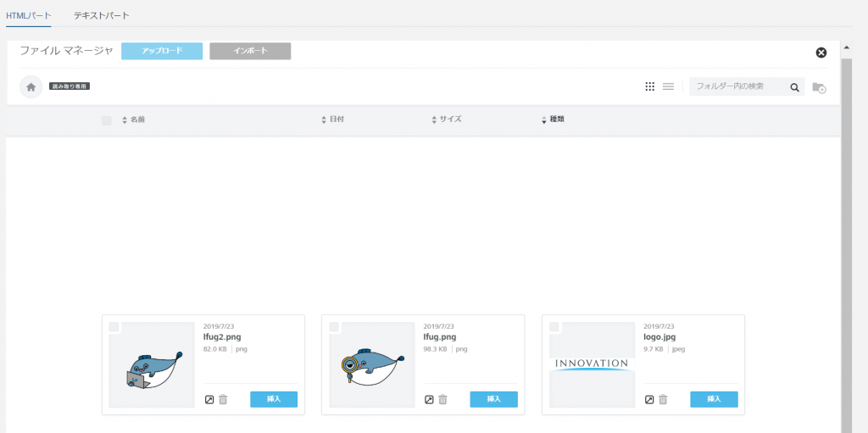868x433 pixels.
Task: Sort files by 日付 column
Action: 336,119
